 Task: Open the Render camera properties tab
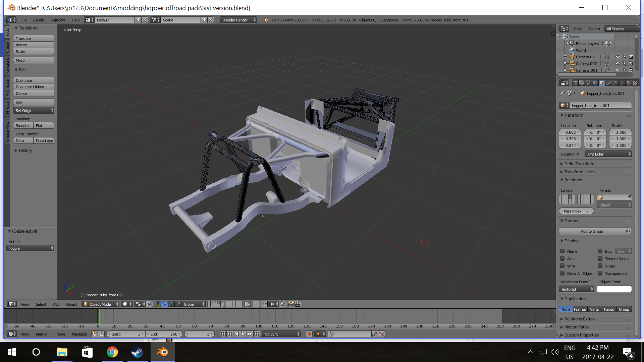575,83
